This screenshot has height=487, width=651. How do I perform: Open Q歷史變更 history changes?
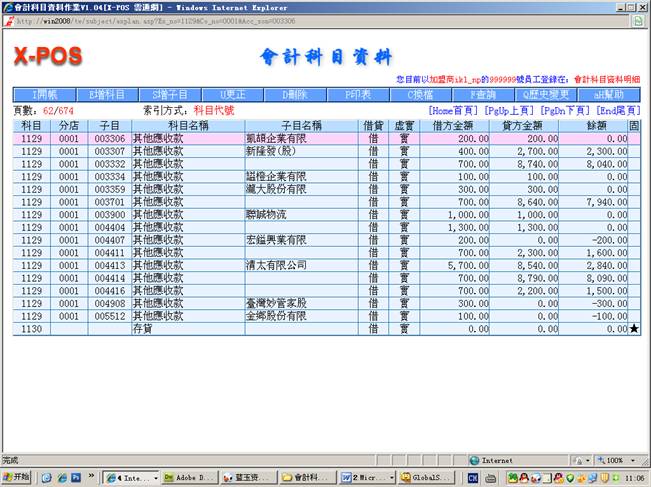pos(547,94)
